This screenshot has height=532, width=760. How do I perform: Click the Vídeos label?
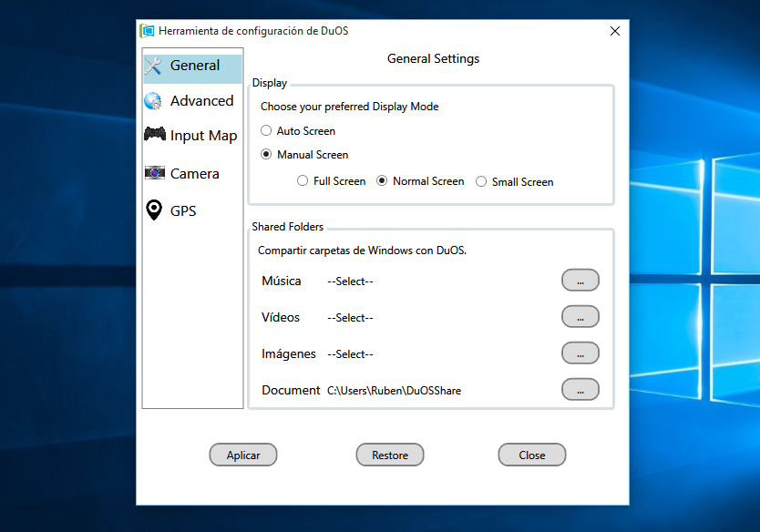pos(281,317)
